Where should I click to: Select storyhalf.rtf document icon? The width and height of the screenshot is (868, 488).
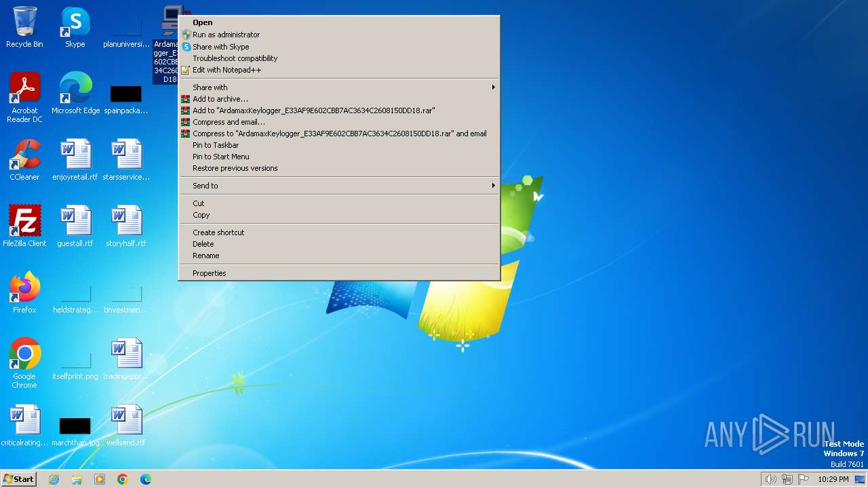(126, 226)
